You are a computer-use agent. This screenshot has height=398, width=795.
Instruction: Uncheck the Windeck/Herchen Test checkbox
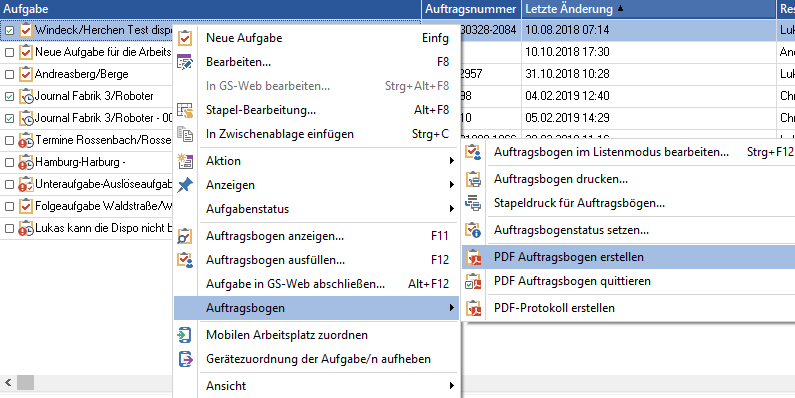coord(9,30)
